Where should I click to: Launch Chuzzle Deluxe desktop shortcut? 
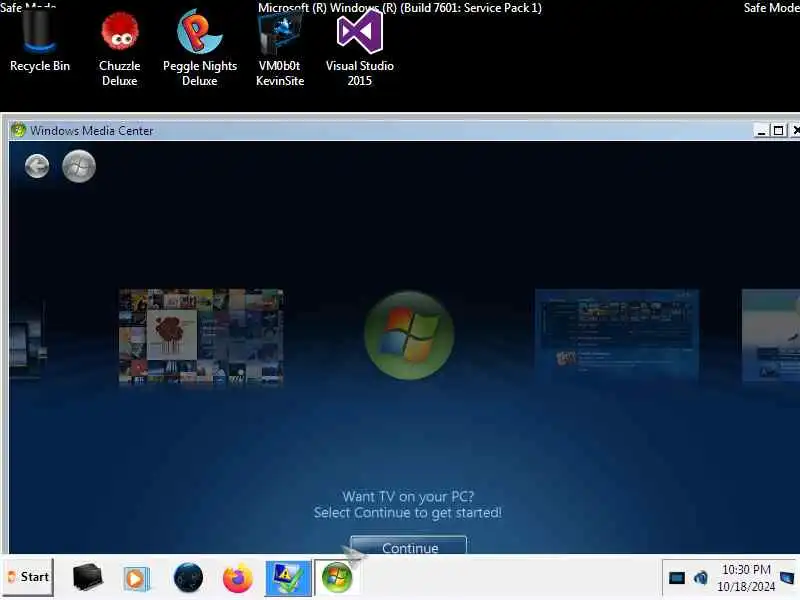tap(119, 46)
